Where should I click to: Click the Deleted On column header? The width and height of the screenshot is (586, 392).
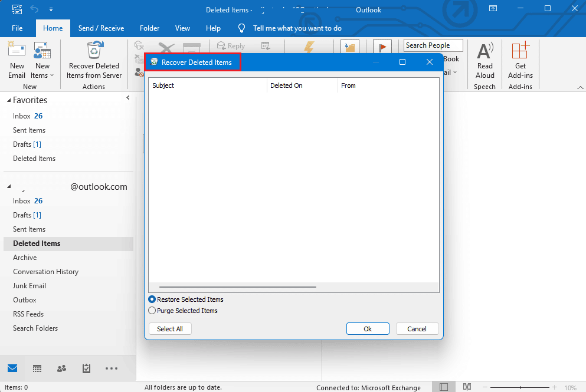click(302, 85)
